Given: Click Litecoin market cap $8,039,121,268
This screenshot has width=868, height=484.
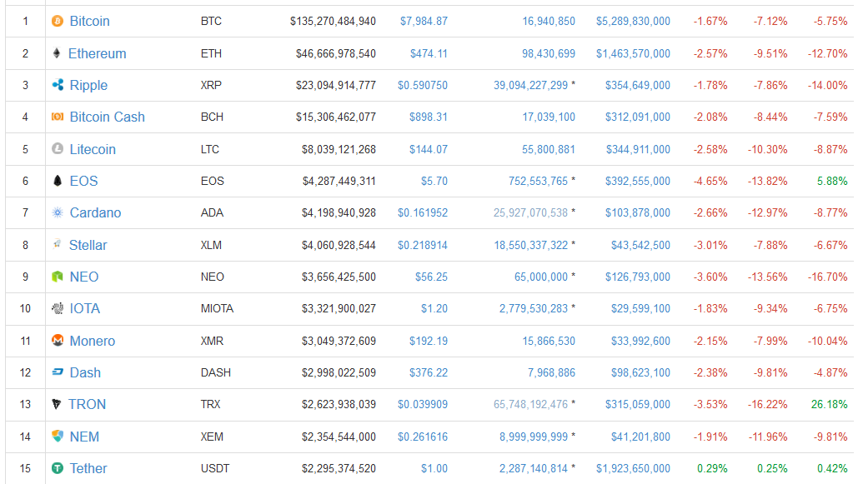Looking at the screenshot, I should 339,149.
